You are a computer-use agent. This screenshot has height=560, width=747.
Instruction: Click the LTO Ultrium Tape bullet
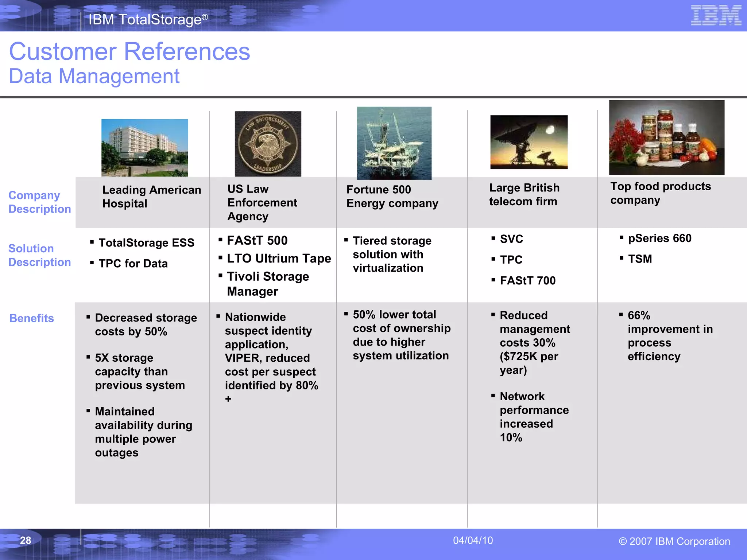tap(279, 258)
